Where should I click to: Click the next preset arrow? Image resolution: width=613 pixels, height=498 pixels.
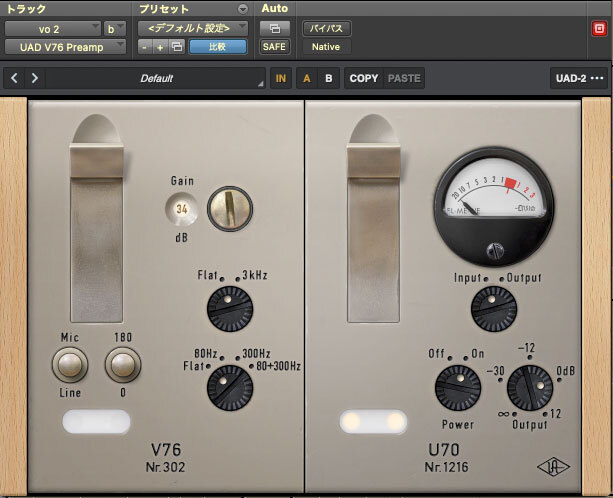[35, 78]
